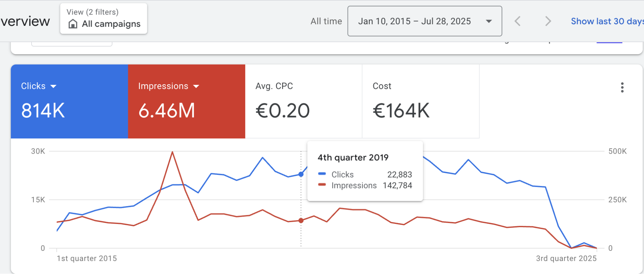Select the Avg. CPC metric card

coord(303,101)
